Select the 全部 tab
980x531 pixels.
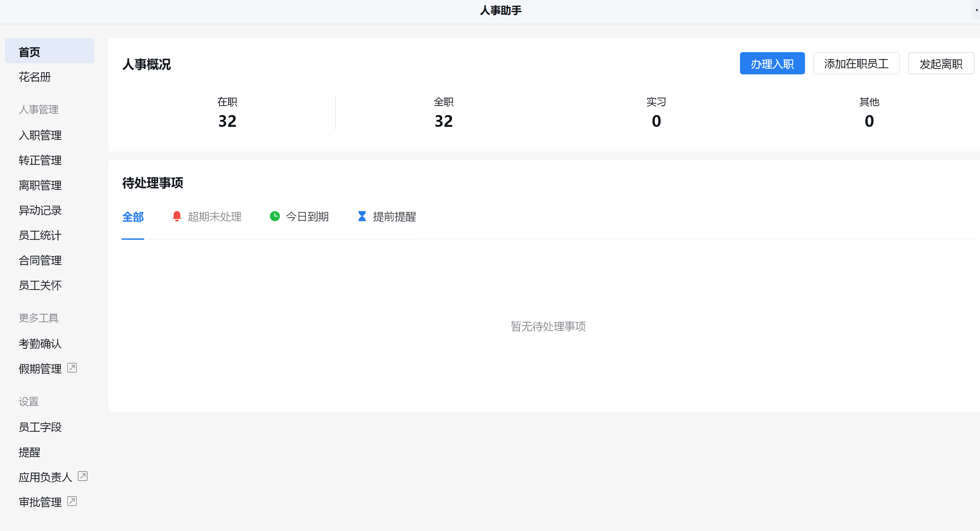pos(133,217)
